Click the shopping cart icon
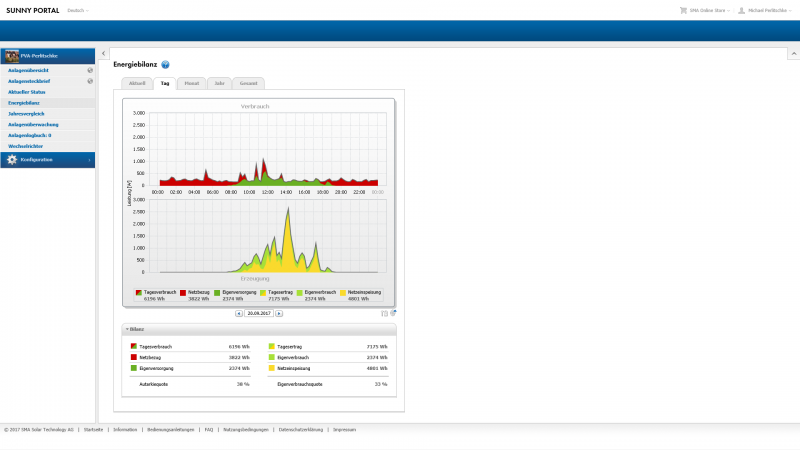This screenshot has height=450, width=800. [x=683, y=10]
